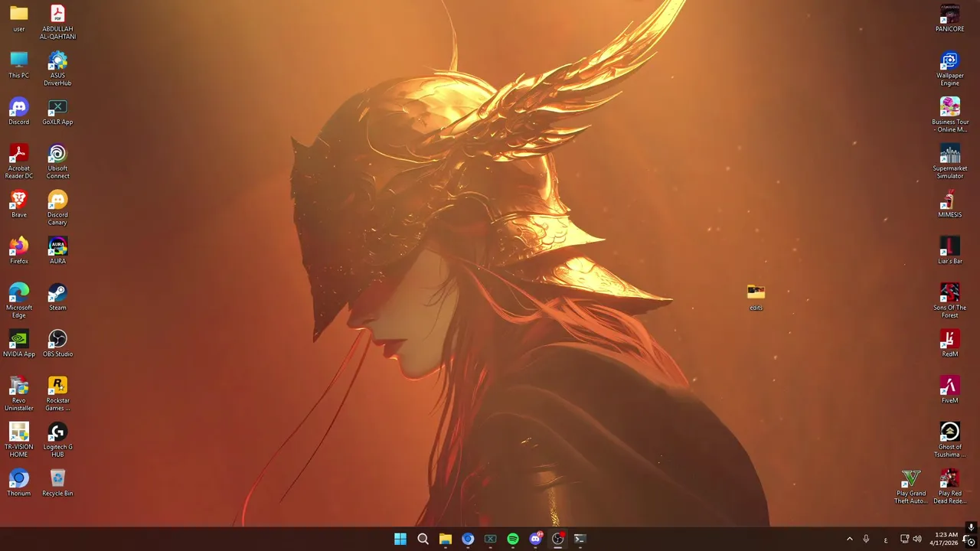
Task: Open File Explorer from the taskbar
Action: coord(446,539)
